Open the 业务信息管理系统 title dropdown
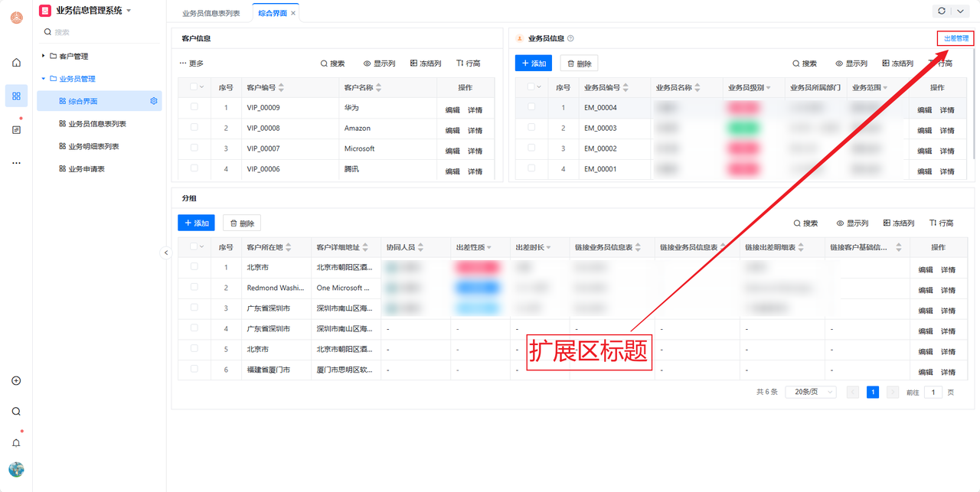Image resolution: width=980 pixels, height=492 pixels. [x=129, y=11]
